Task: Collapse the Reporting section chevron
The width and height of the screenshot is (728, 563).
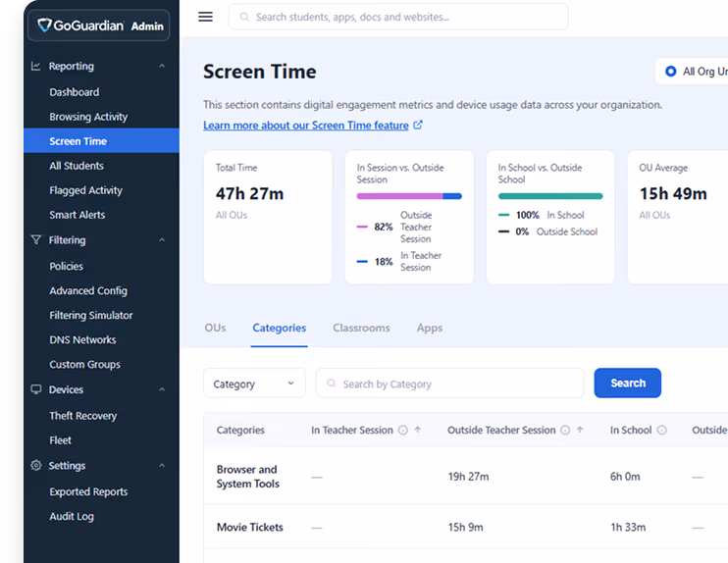Action: (x=162, y=66)
